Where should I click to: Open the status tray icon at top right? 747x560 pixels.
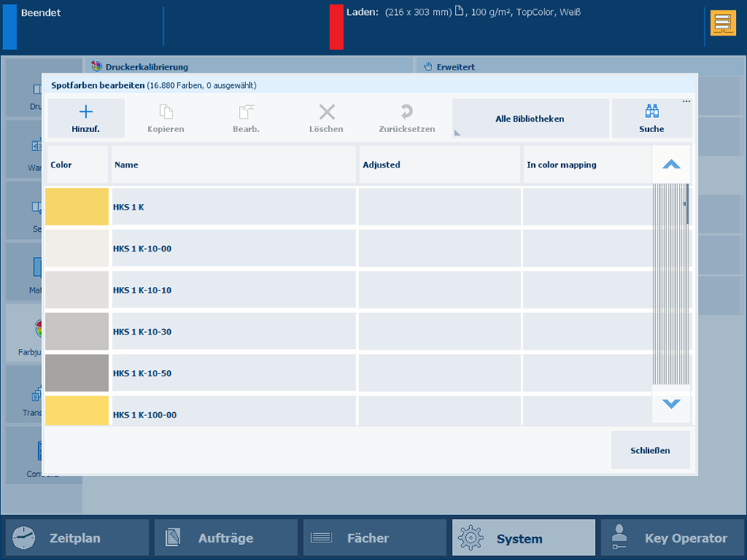click(722, 23)
